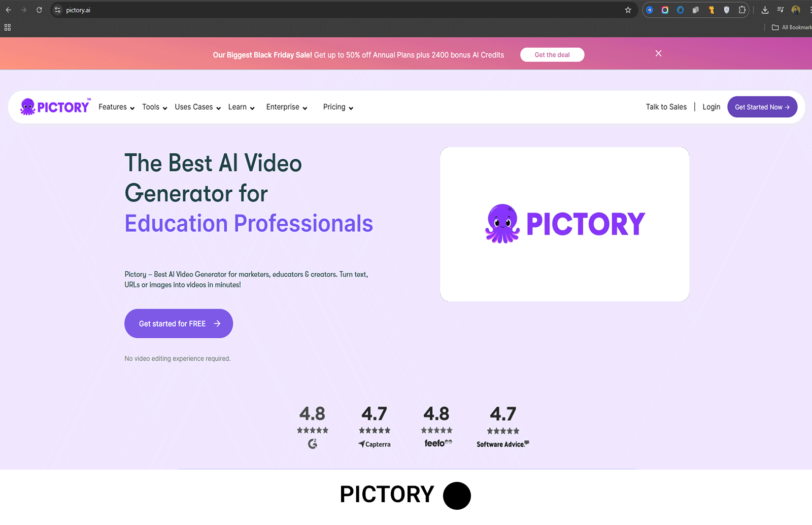This screenshot has width=812, height=525.
Task: Expand the Tools dropdown menu
Action: coord(154,107)
